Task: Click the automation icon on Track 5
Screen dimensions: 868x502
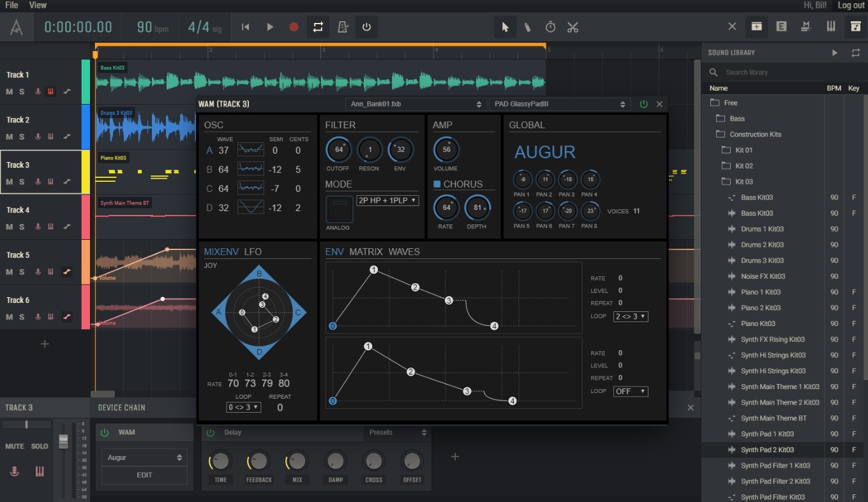Action: click(67, 272)
